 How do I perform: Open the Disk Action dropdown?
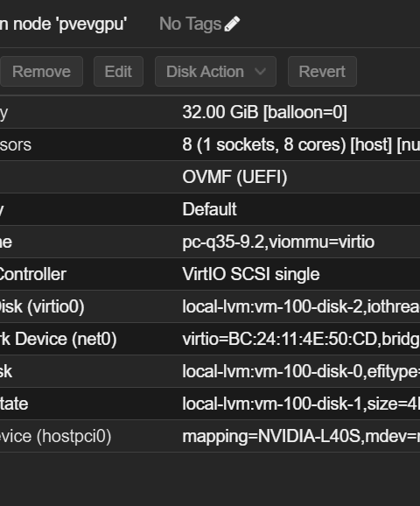tap(215, 71)
